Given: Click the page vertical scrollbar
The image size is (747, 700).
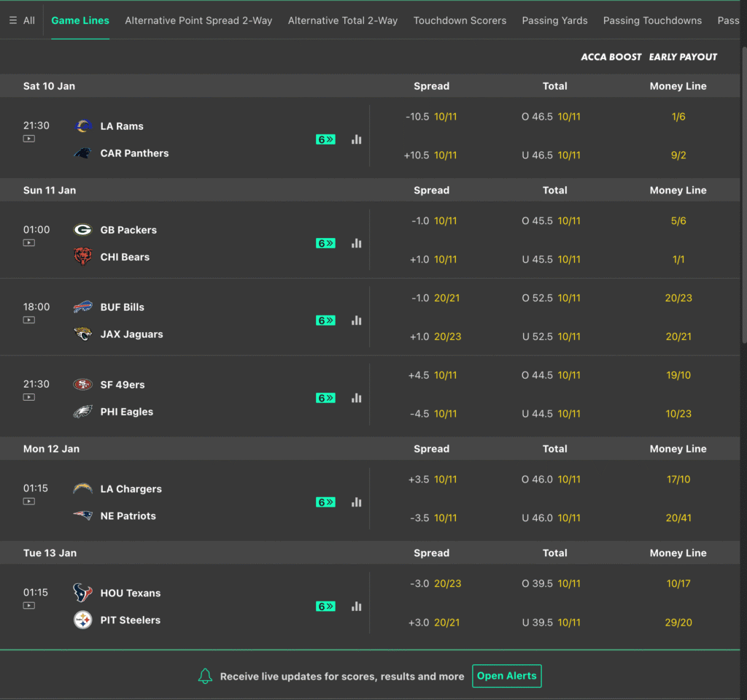Looking at the screenshot, I should click(743, 195).
